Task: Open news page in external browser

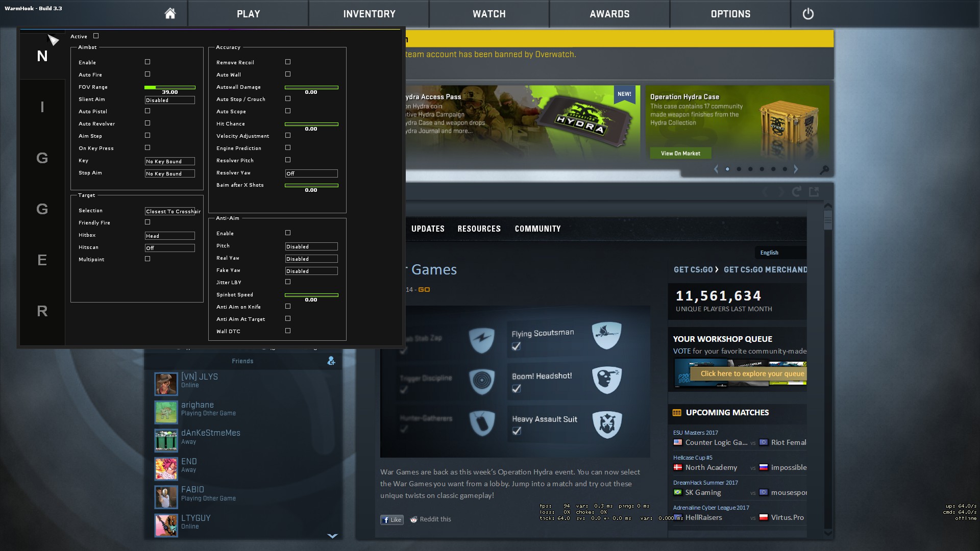Action: (814, 192)
